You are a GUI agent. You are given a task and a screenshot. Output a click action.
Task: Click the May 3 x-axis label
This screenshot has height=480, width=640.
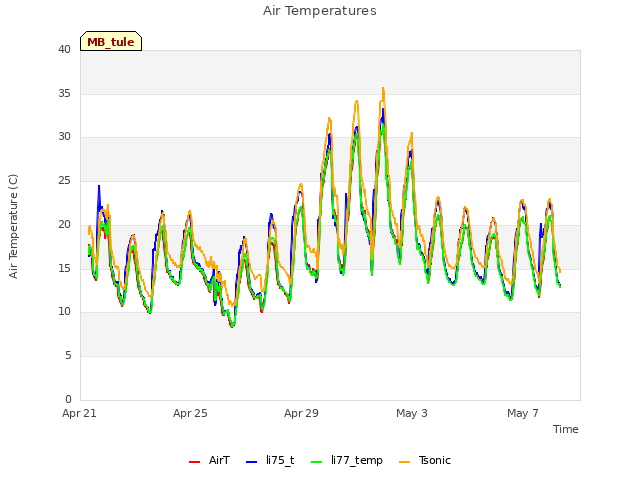pos(412,413)
